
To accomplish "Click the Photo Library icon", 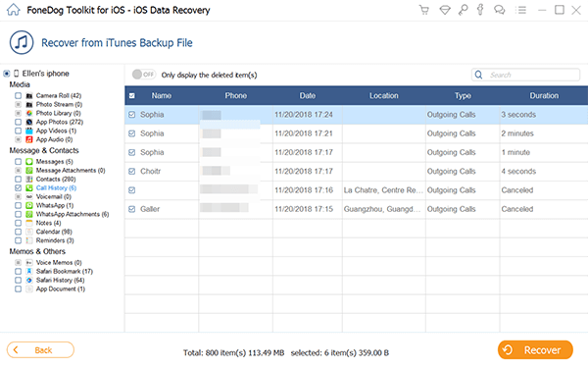I will (29, 113).
